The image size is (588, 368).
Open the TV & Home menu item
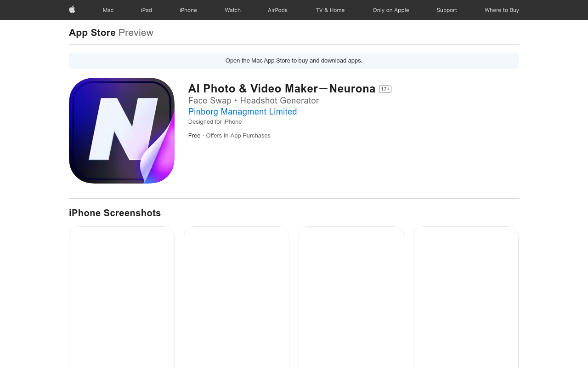point(330,10)
